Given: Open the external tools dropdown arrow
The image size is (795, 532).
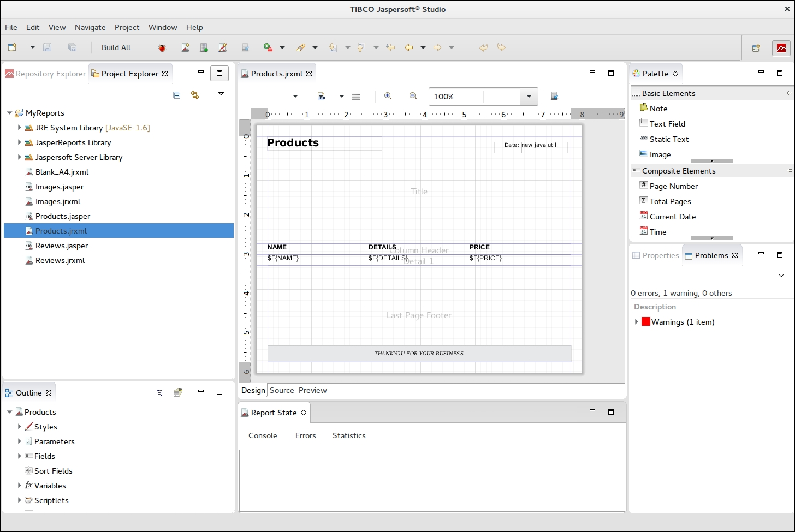Looking at the screenshot, I should click(282, 47).
